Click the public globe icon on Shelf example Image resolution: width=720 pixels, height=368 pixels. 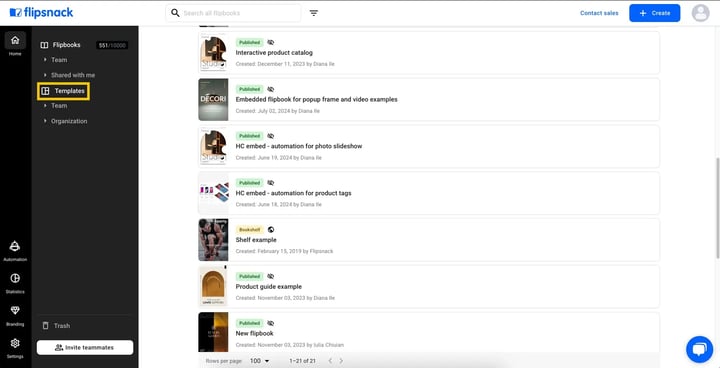271,230
